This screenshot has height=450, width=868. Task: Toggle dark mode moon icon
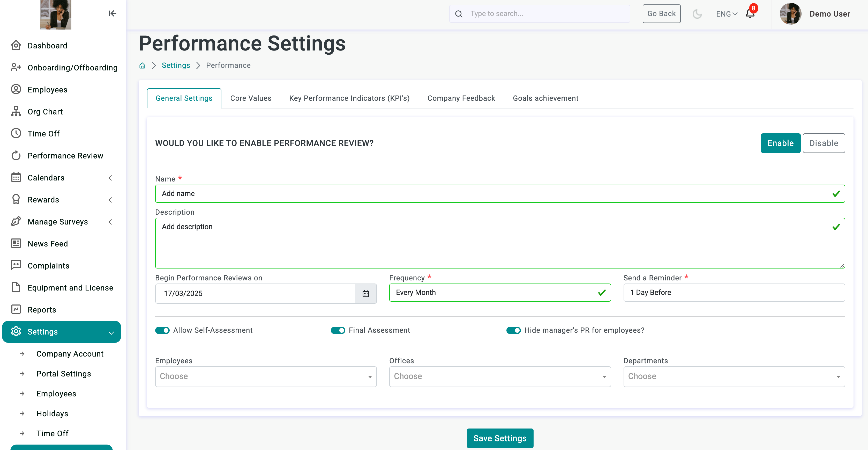pos(697,14)
